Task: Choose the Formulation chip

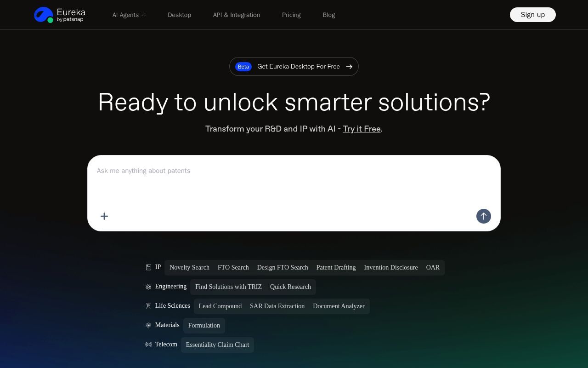Action: pyautogui.click(x=204, y=325)
